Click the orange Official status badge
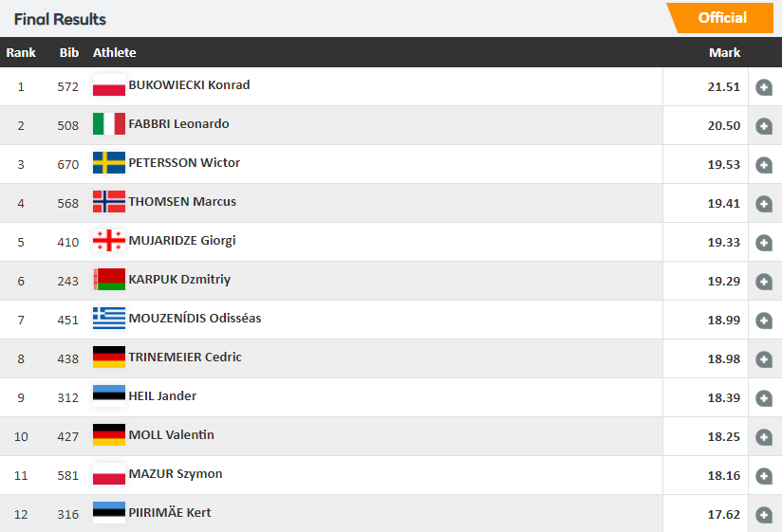This screenshot has height=532, width=782. pos(720,18)
